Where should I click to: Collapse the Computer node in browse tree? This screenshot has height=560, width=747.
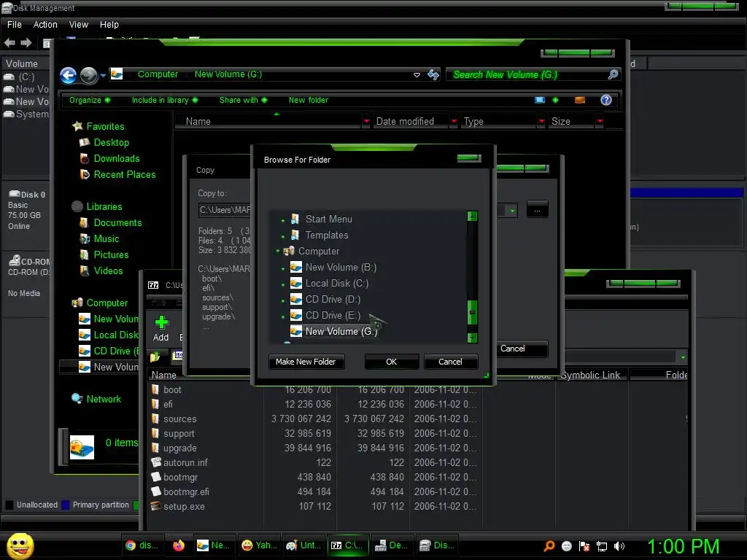278,251
